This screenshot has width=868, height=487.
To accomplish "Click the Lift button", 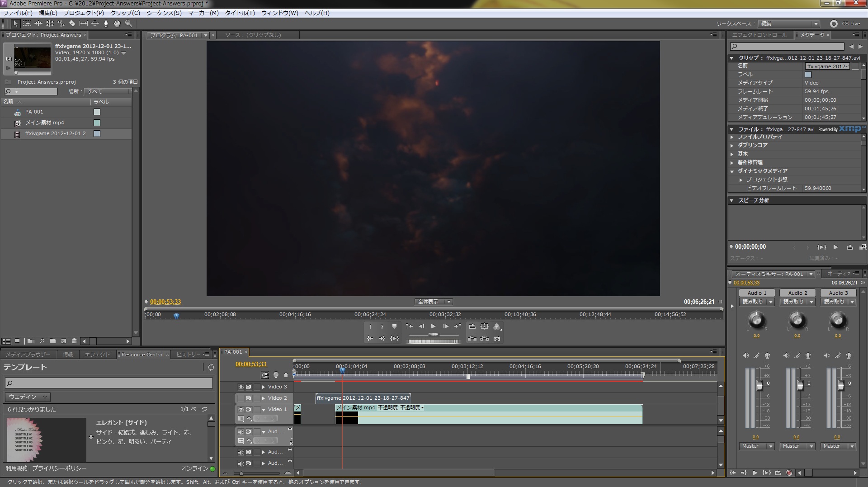I will point(472,338).
